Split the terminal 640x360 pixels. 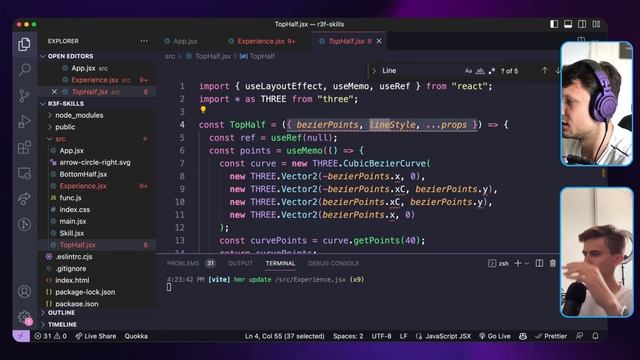point(539,263)
